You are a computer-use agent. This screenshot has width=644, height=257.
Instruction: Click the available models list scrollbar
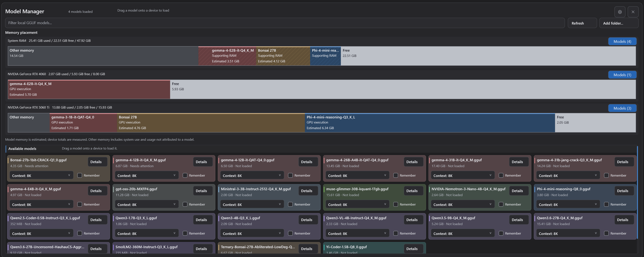pos(637,192)
